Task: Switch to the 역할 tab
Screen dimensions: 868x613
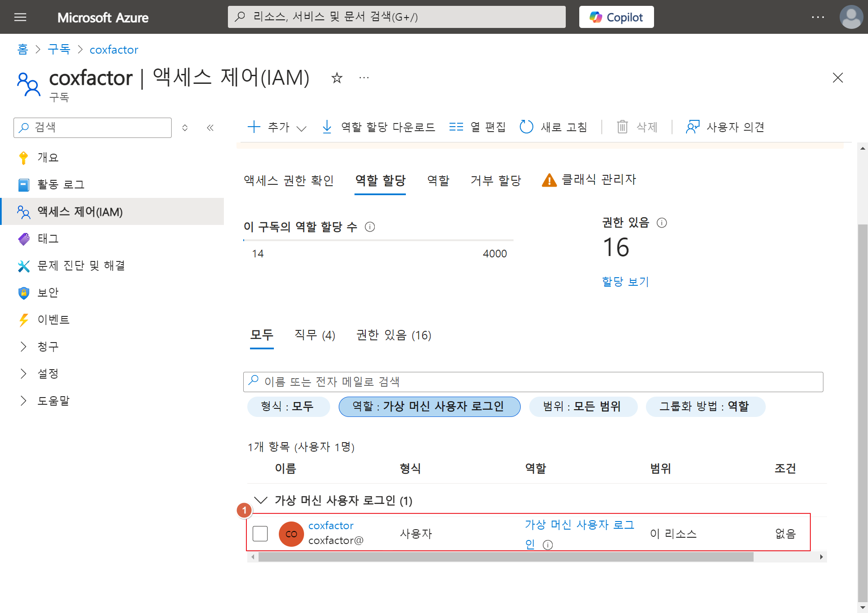Action: pos(438,180)
